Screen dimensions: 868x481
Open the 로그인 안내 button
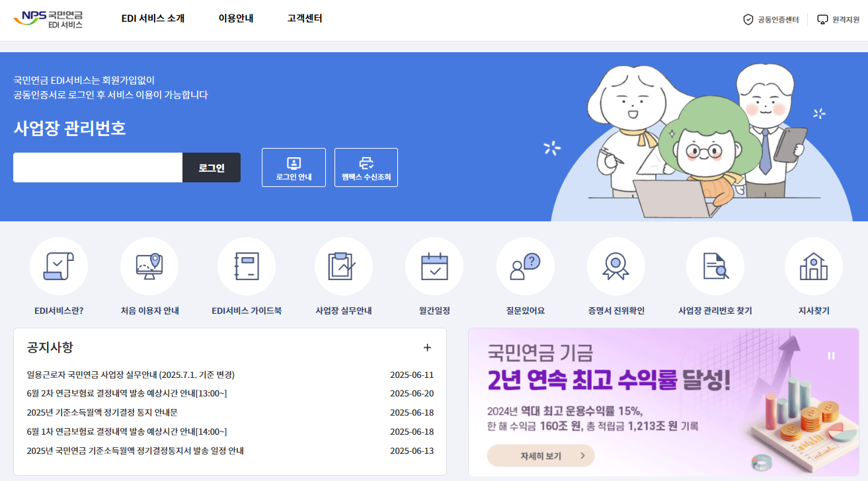(294, 168)
